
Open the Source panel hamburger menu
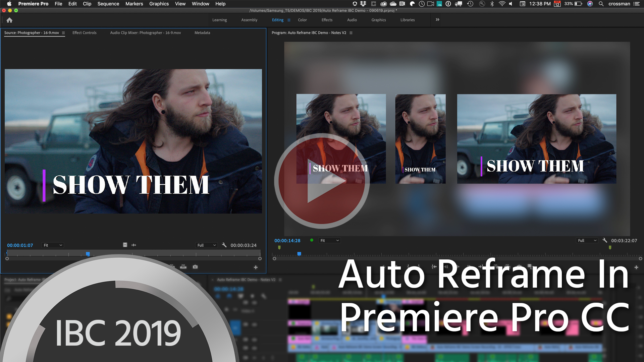click(63, 33)
